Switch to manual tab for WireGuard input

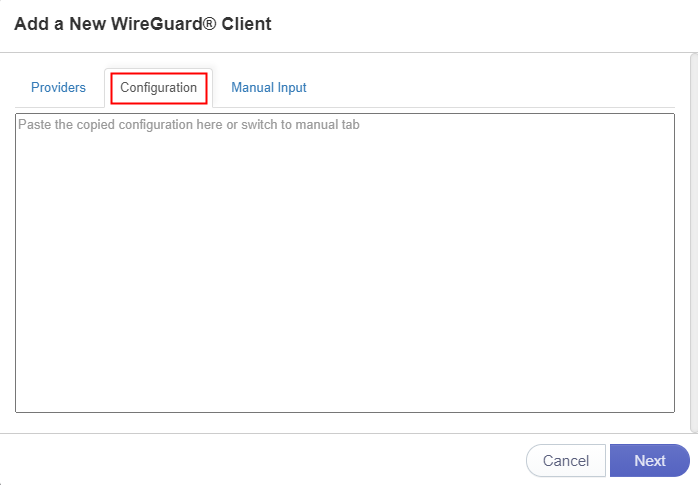(269, 88)
